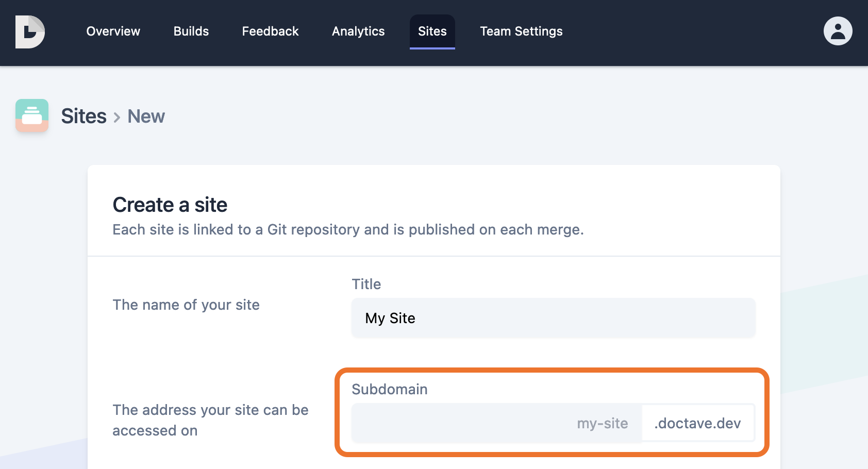Open Team Settings
The height and width of the screenshot is (469, 868).
click(x=521, y=31)
